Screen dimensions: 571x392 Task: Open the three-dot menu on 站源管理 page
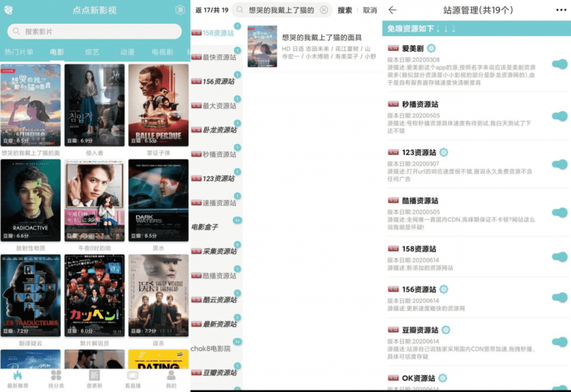tap(562, 8)
